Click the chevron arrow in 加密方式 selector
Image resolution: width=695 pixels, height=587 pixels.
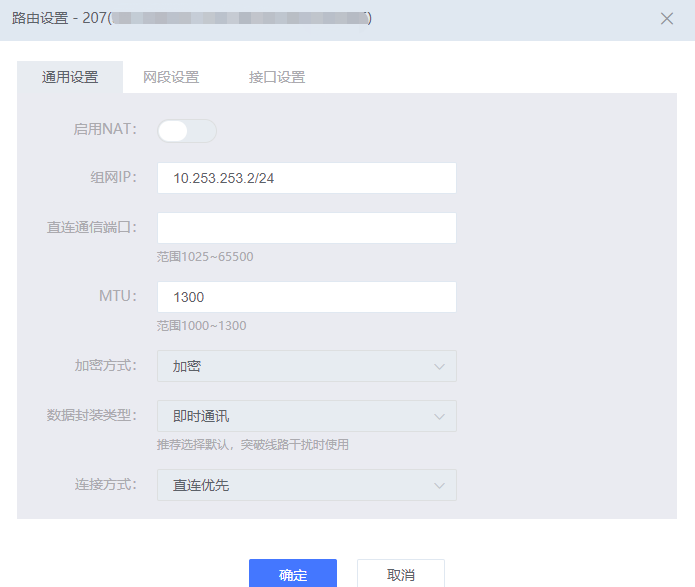(439, 366)
